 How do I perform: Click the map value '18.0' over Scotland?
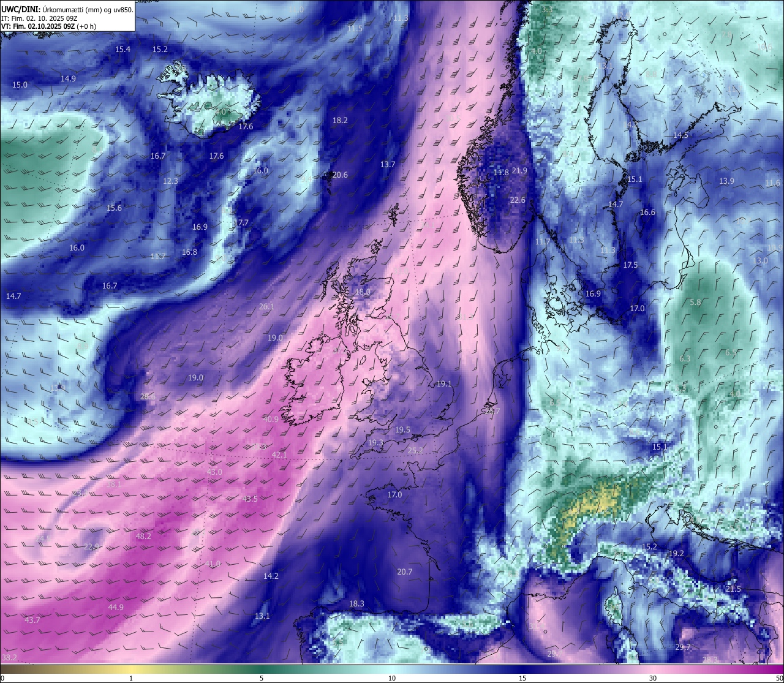pyautogui.click(x=363, y=292)
